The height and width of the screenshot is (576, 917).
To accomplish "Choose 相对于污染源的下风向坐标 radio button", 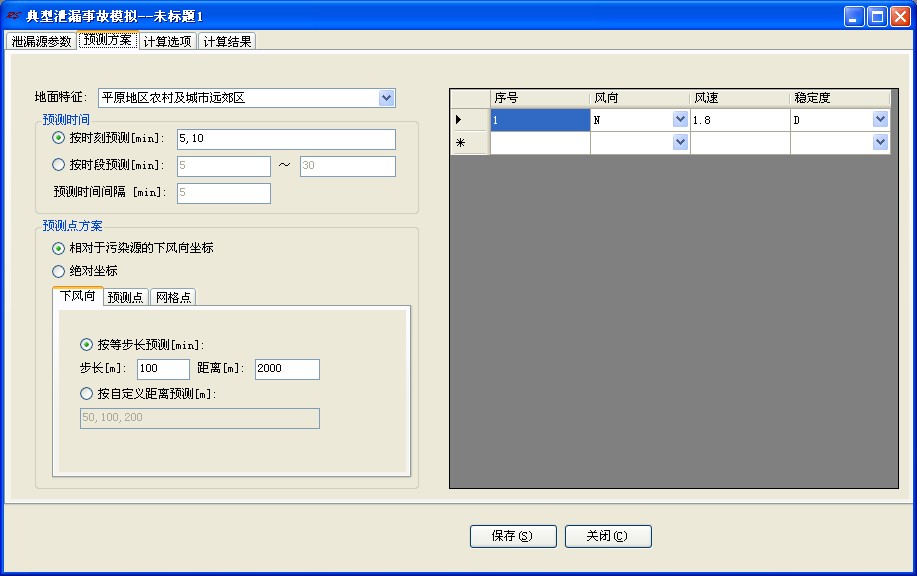I will point(58,249).
